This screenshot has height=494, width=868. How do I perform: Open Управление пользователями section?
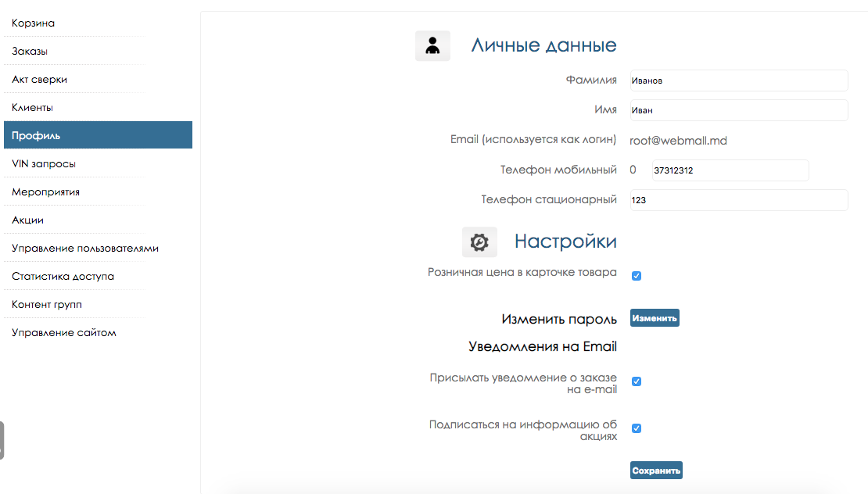click(x=85, y=249)
